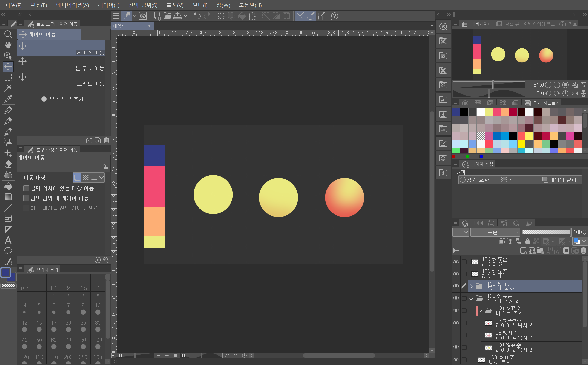
Task: Select the Speech balloon tool
Action: (x=8, y=251)
